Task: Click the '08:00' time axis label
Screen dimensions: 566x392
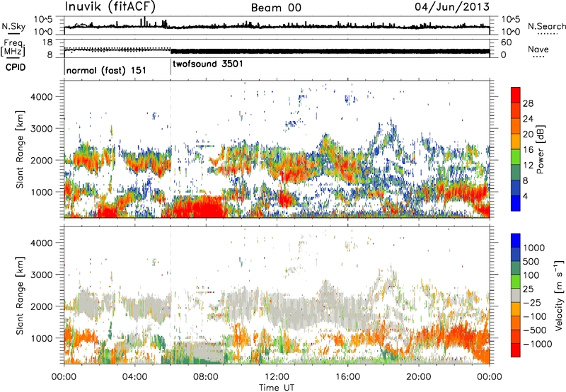Action: (x=206, y=376)
